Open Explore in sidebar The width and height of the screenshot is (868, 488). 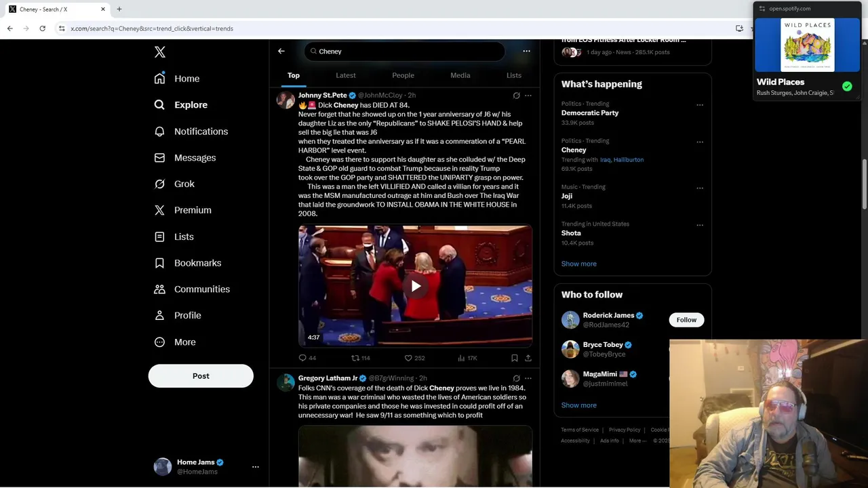pos(180,105)
